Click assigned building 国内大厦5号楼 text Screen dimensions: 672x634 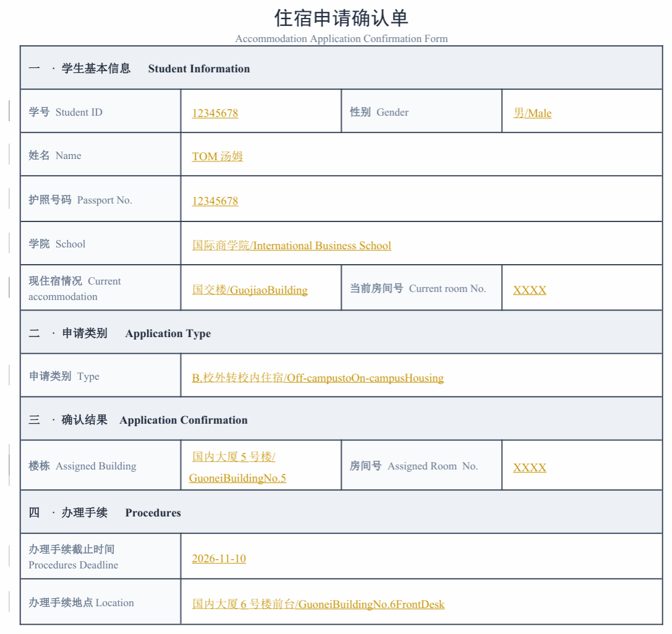pos(233,456)
